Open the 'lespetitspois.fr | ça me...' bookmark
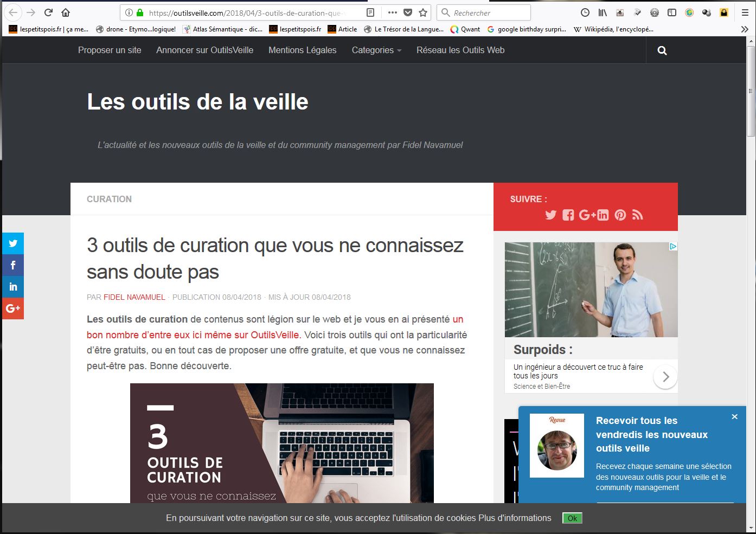 [48, 29]
